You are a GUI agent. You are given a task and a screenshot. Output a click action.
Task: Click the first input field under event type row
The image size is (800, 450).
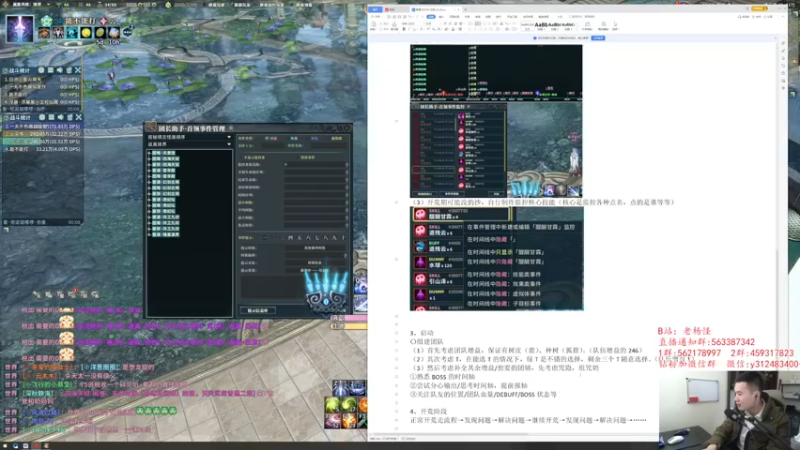coord(271,146)
